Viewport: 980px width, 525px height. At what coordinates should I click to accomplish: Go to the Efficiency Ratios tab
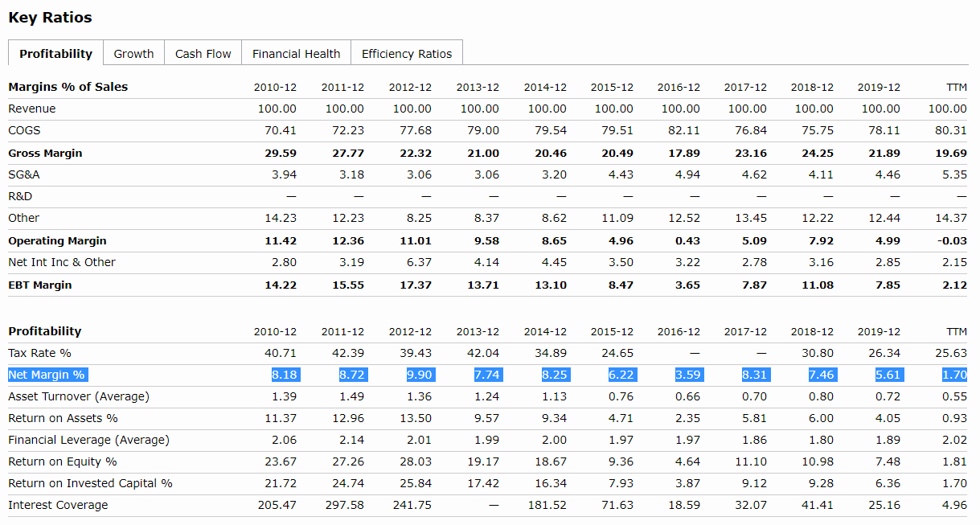406,54
